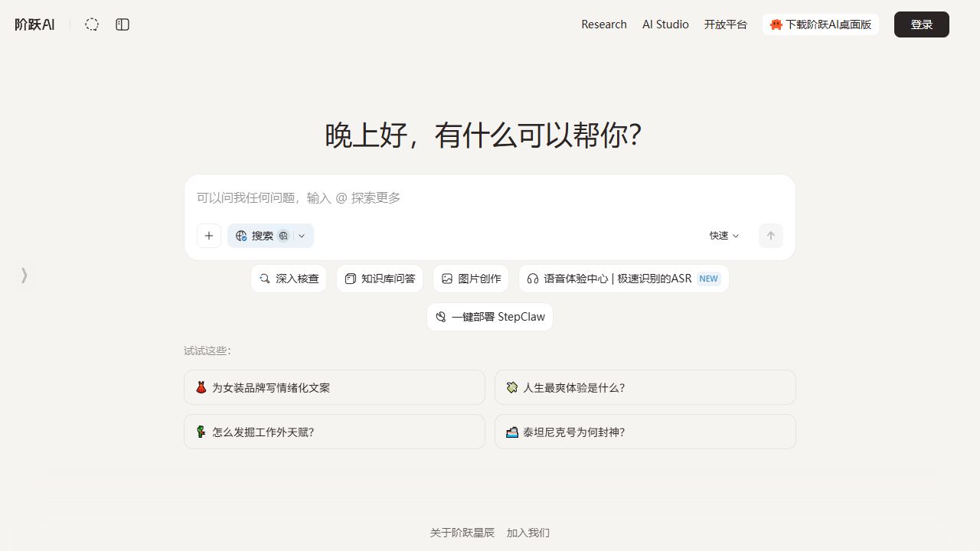The width and height of the screenshot is (980, 551).
Task: Open 图片创作 image creation
Action: (x=471, y=279)
